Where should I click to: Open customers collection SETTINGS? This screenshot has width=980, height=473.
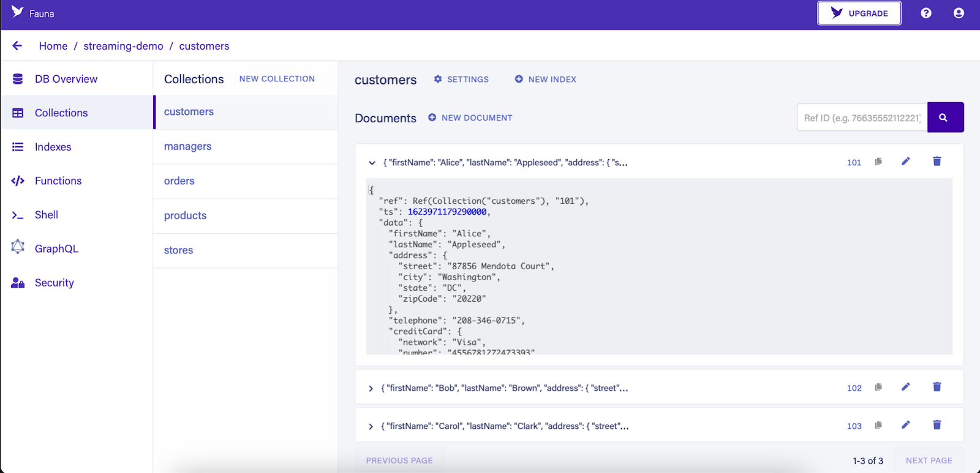(x=461, y=80)
